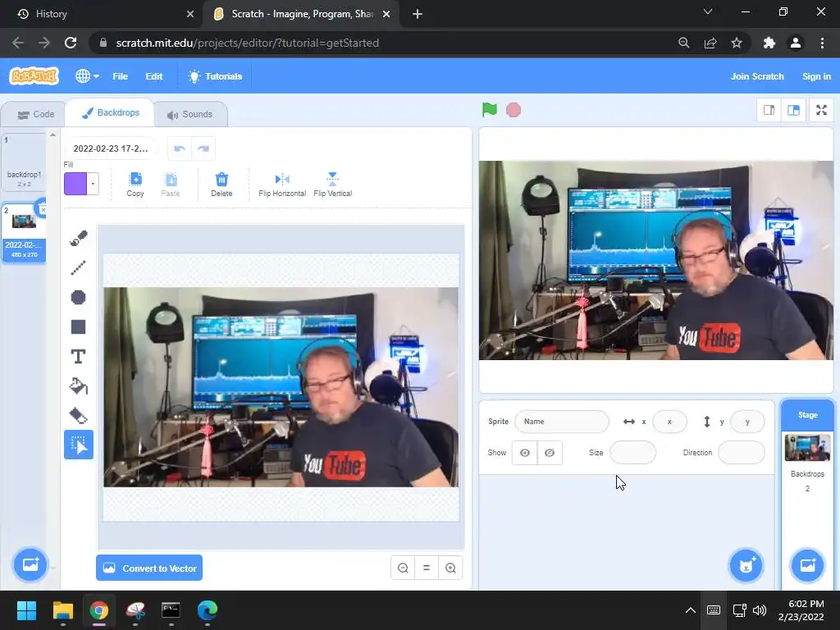Start project with green flag
This screenshot has height=630, width=840.
(490, 110)
